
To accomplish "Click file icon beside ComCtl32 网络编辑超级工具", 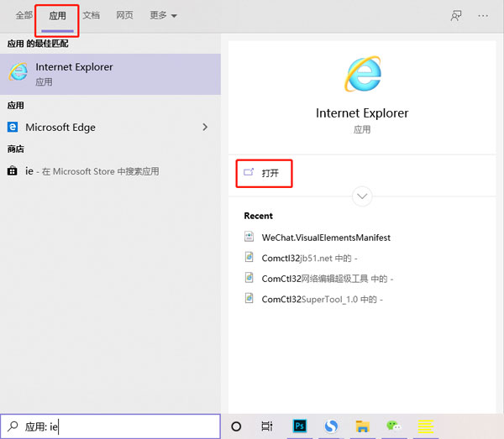I will (249, 278).
